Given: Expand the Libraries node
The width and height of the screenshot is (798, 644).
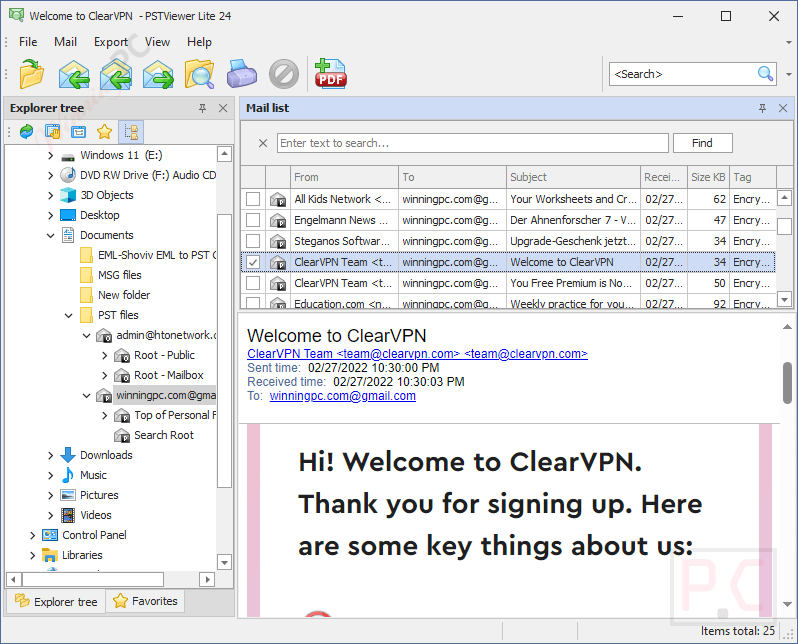Looking at the screenshot, I should (33, 555).
